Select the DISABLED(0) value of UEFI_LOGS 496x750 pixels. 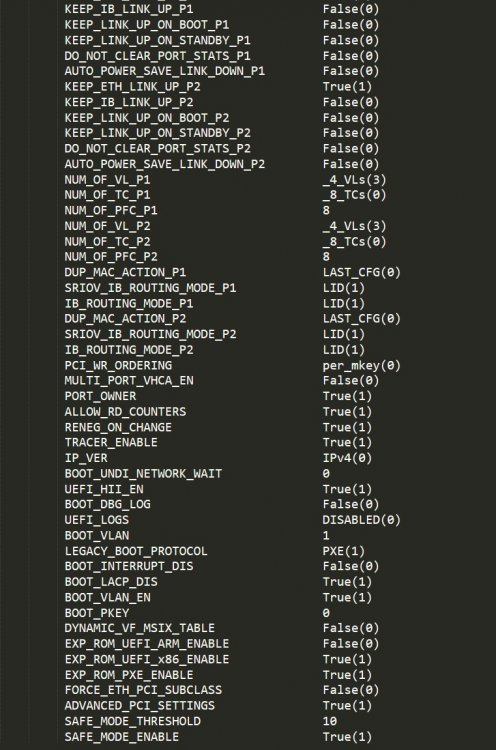(x=362, y=520)
